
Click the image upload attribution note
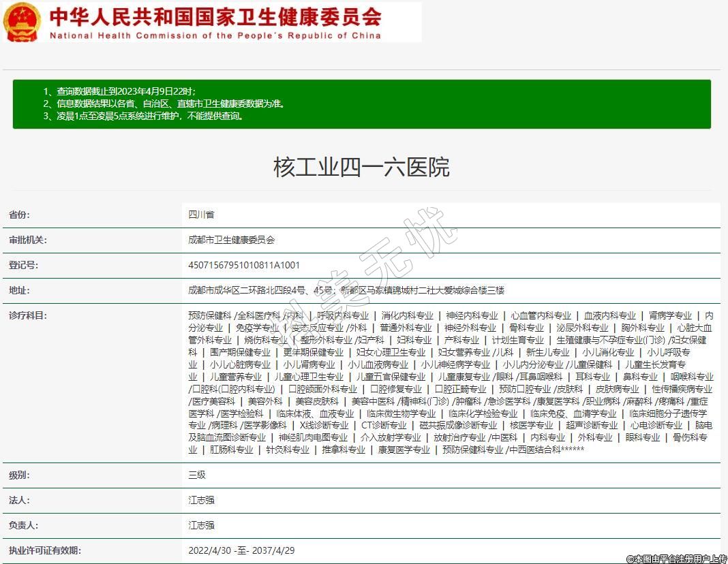point(675,559)
